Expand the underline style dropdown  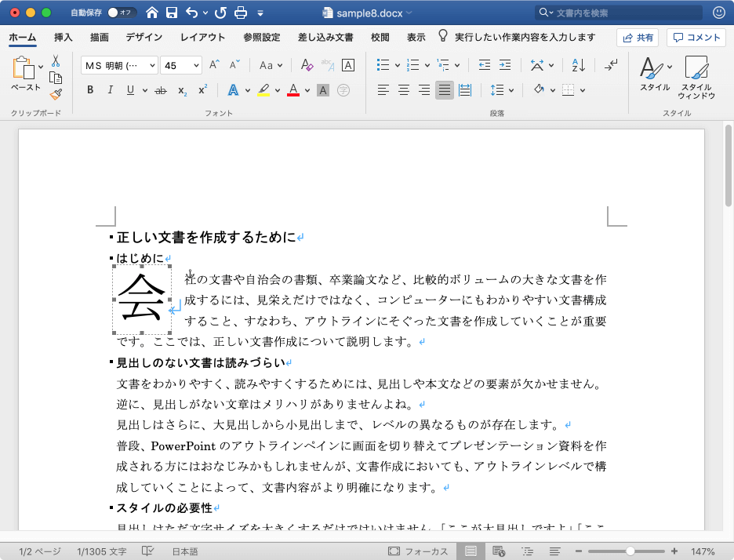(145, 90)
